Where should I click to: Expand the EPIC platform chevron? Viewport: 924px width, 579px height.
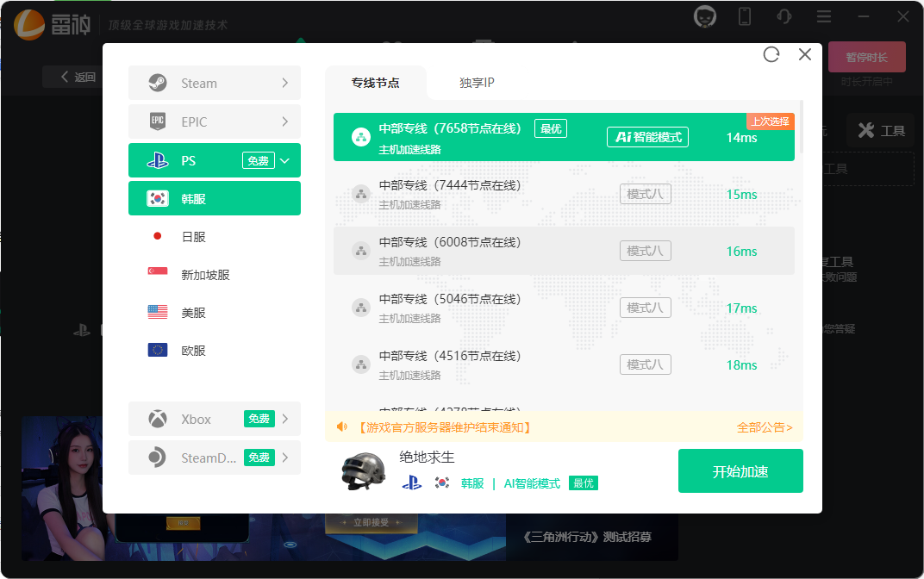pyautogui.click(x=284, y=121)
